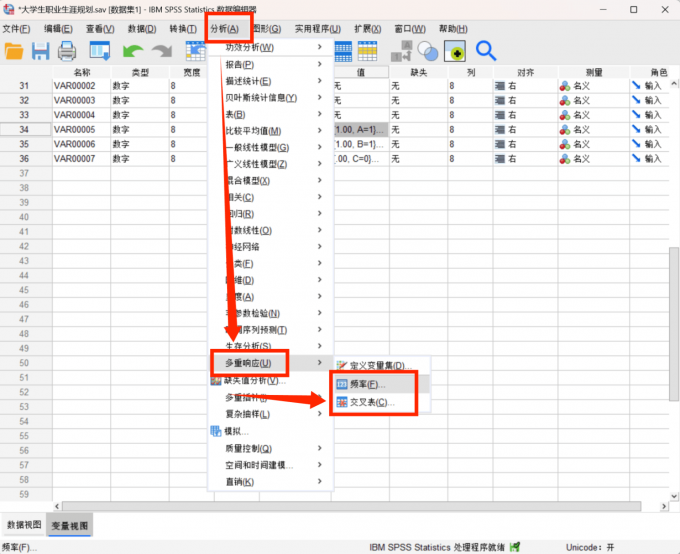Expand Compare Means (比较平均值) submenu
The height and width of the screenshot is (554, 680).
pos(271,131)
